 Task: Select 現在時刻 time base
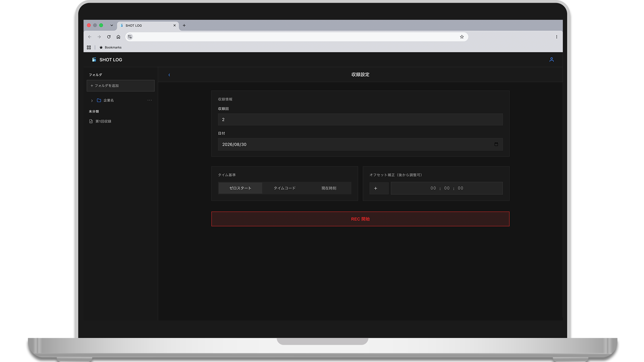[329, 188]
